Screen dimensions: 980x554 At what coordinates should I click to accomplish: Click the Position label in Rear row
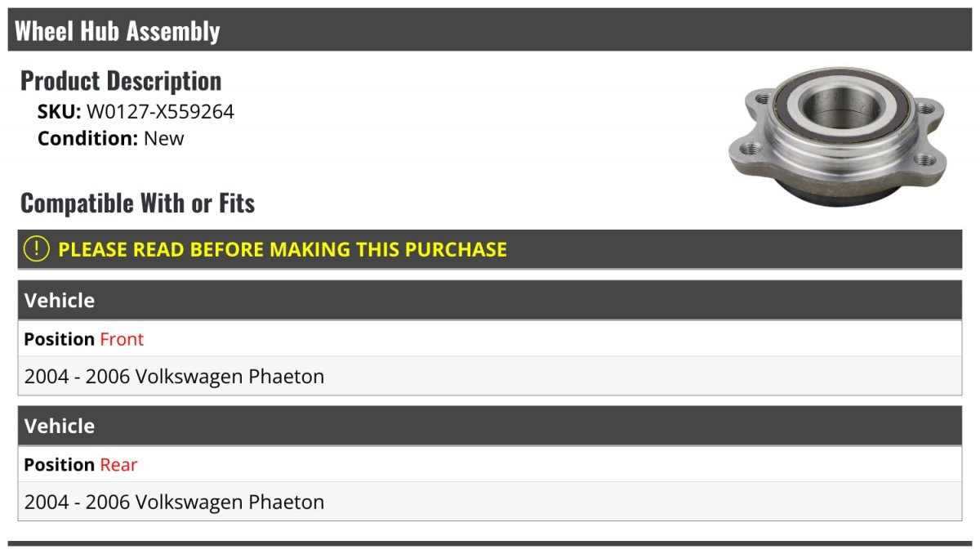pyautogui.click(x=59, y=465)
